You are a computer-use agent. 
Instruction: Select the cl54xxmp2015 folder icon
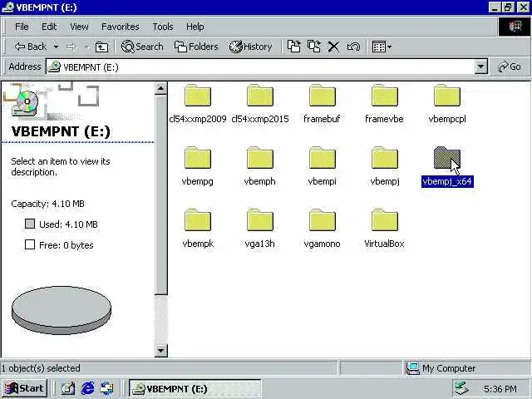[x=260, y=96]
